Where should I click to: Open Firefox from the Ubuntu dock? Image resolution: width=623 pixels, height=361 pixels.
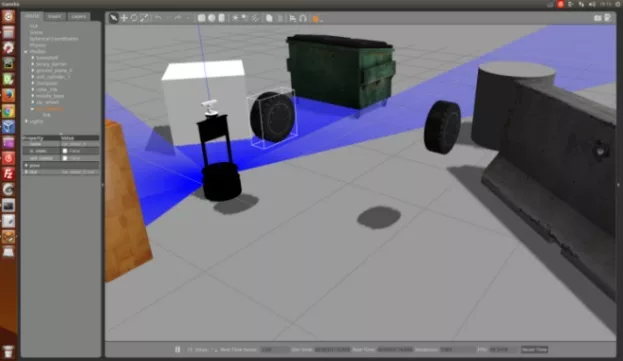[8, 95]
